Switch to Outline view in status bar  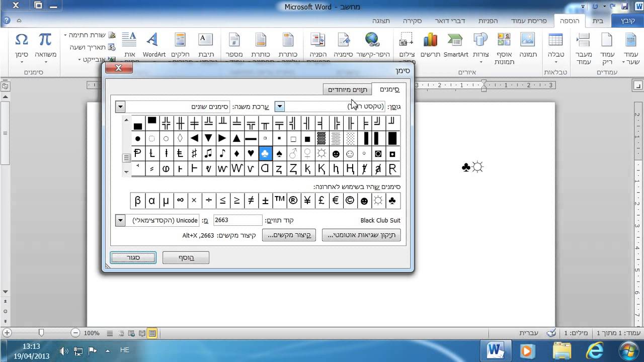point(121,333)
